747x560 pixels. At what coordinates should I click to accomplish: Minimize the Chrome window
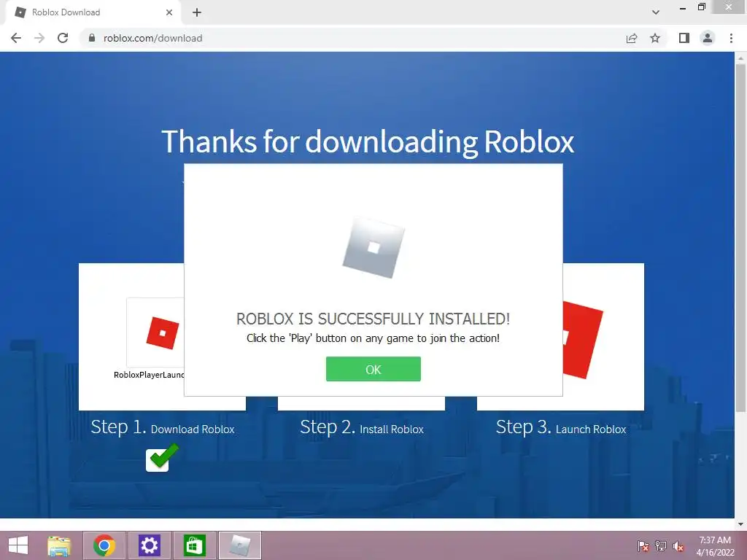pyautogui.click(x=683, y=8)
